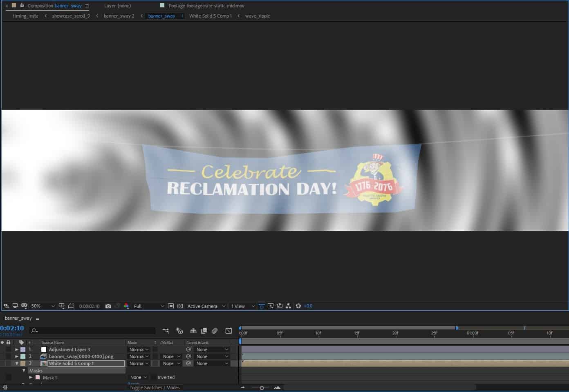569x392 pixels.
Task: Collapse White Solid 5 Comp 1 layer triangle
Action: [x=17, y=363]
